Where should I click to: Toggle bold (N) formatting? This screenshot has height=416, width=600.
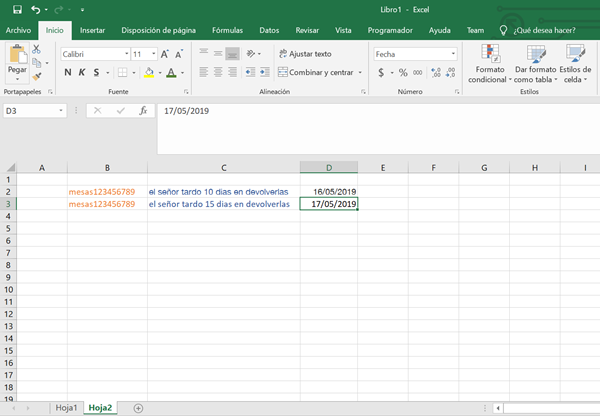click(68, 73)
